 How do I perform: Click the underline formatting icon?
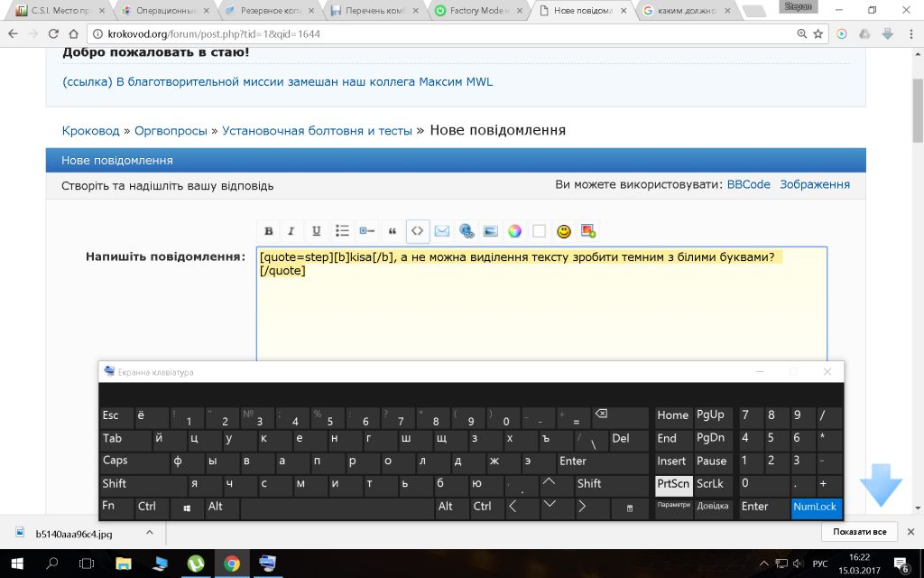316,231
